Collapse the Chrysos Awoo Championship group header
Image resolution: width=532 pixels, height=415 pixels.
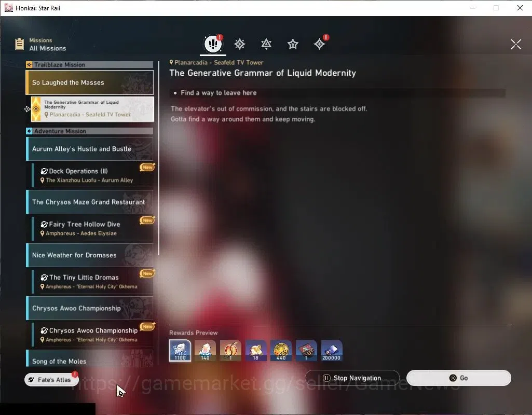point(90,308)
